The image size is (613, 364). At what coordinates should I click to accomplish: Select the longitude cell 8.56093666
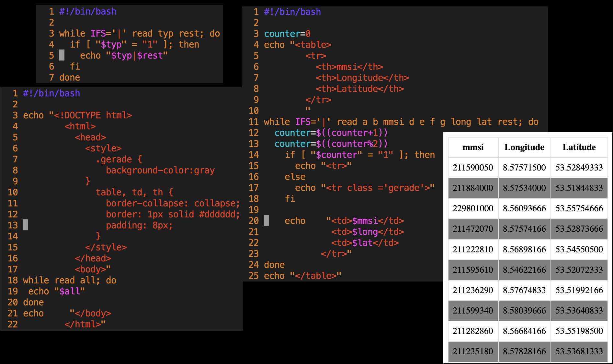point(524,208)
